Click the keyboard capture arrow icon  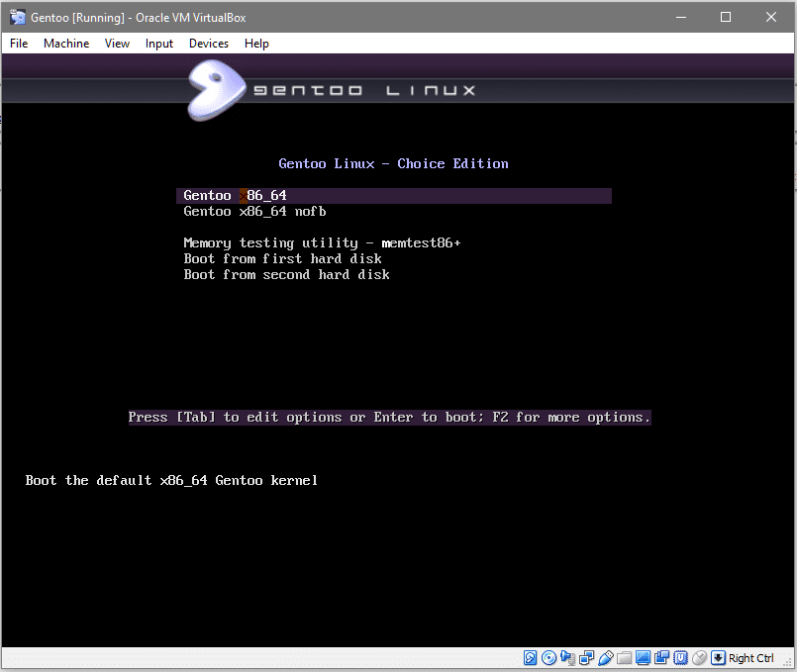coord(718,658)
